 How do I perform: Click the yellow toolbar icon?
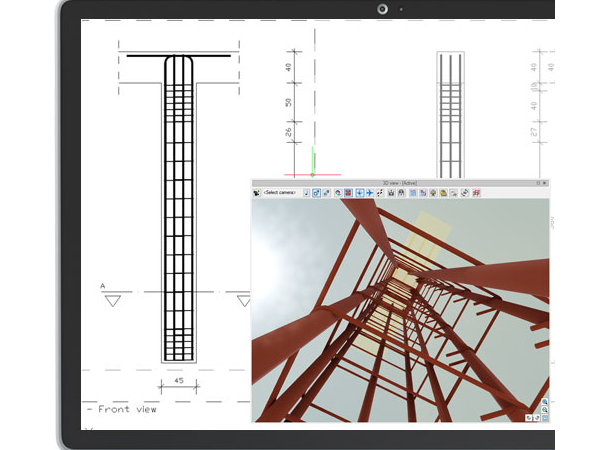tap(443, 193)
